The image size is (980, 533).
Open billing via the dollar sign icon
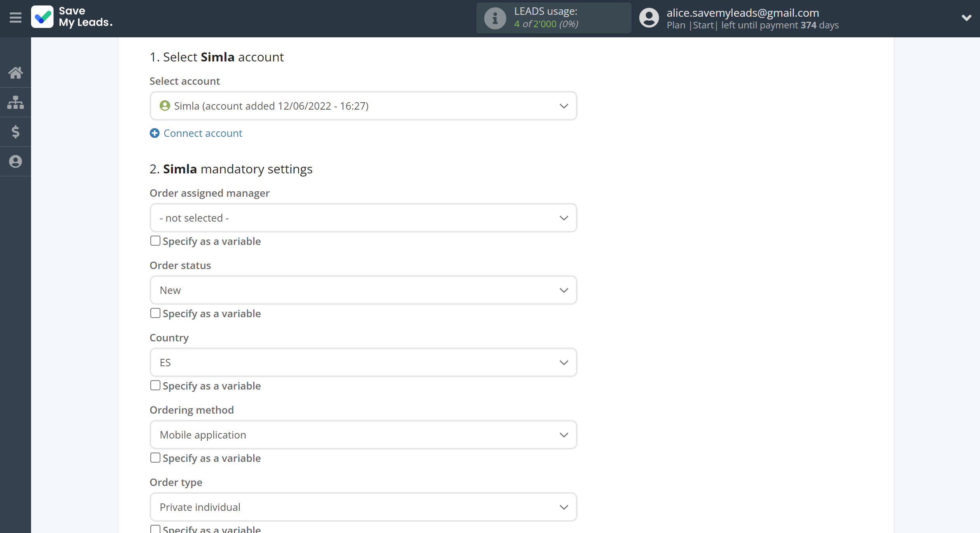16,132
